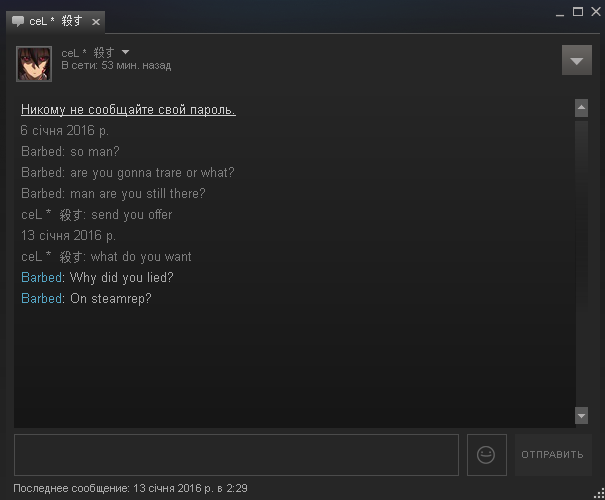Screen dimensions: 605x500
Task: Close the ceL * 殺す chat tab
Action: click(96, 22)
